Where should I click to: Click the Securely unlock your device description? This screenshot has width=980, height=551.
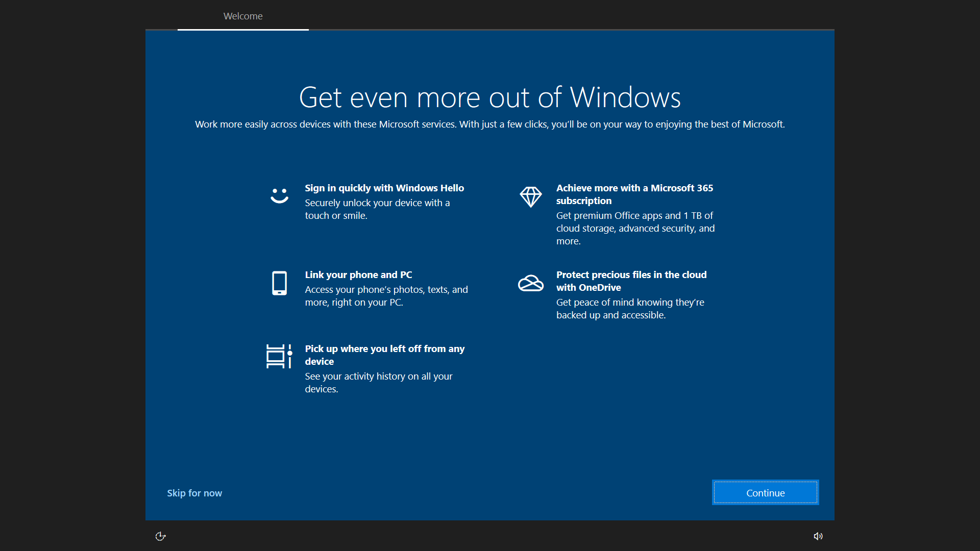[x=377, y=209]
